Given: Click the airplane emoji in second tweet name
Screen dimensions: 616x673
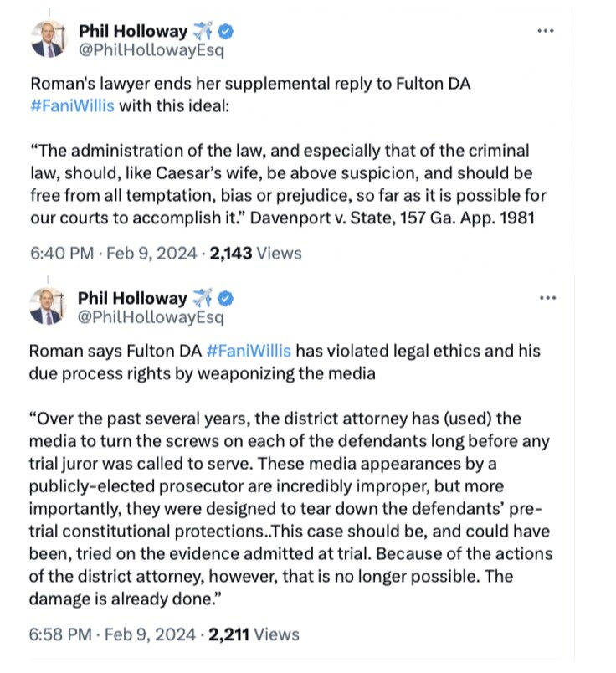Looking at the screenshot, I should coord(203,298).
